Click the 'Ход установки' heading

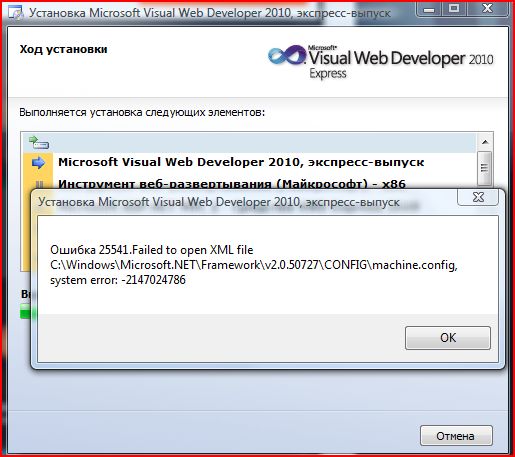pyautogui.click(x=63, y=49)
